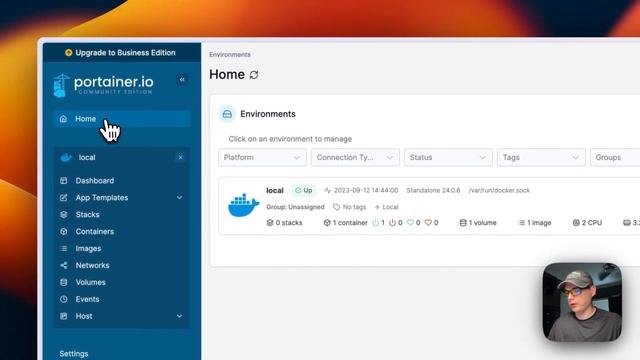Click the Host icon in the sidebar

[64, 316]
